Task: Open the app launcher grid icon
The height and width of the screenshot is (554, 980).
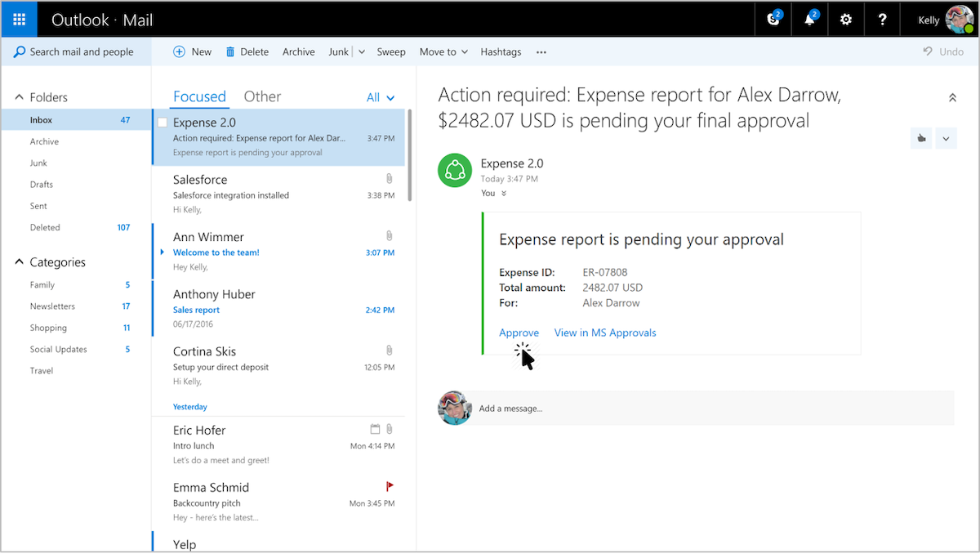Action: pyautogui.click(x=18, y=19)
